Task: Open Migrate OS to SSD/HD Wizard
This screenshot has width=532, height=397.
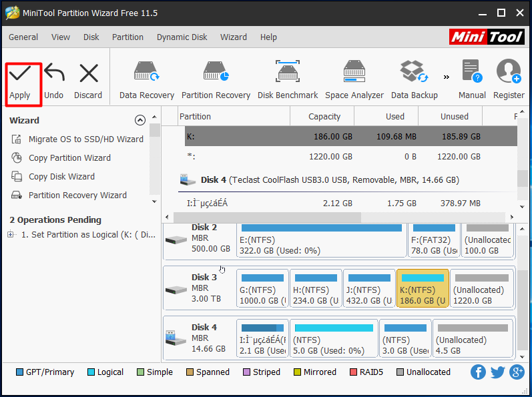Action: point(77,139)
